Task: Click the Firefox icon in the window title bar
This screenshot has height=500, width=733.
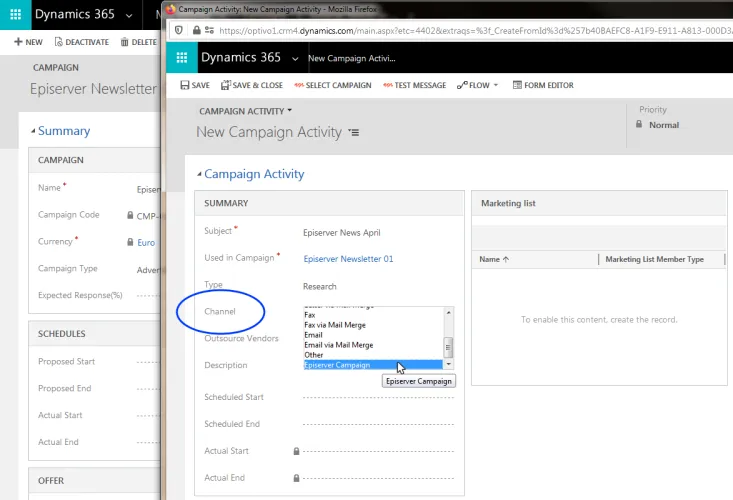Action: 171,9
